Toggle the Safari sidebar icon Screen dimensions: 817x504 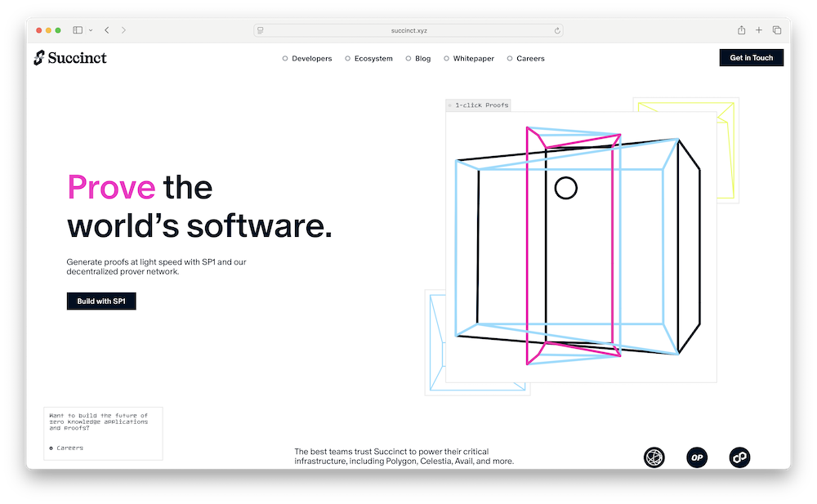[78, 30]
